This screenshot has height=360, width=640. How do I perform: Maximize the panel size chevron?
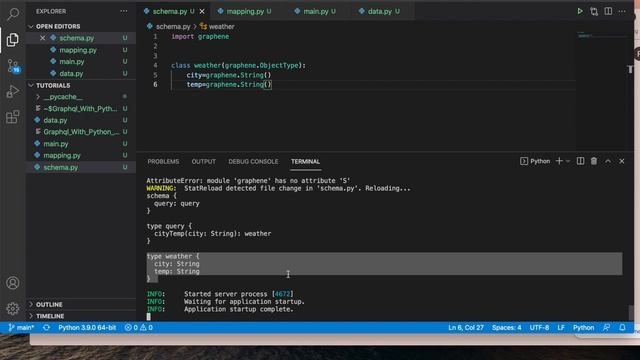click(608, 161)
